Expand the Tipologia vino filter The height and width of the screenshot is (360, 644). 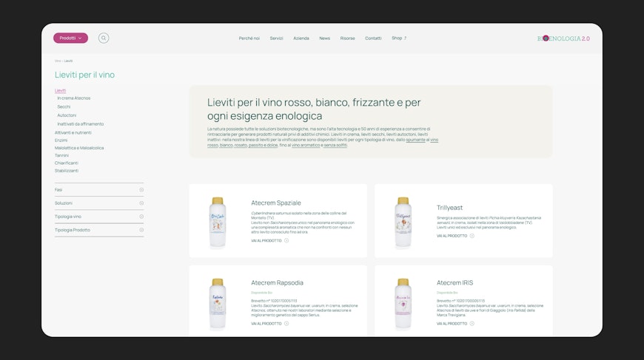tap(99, 217)
